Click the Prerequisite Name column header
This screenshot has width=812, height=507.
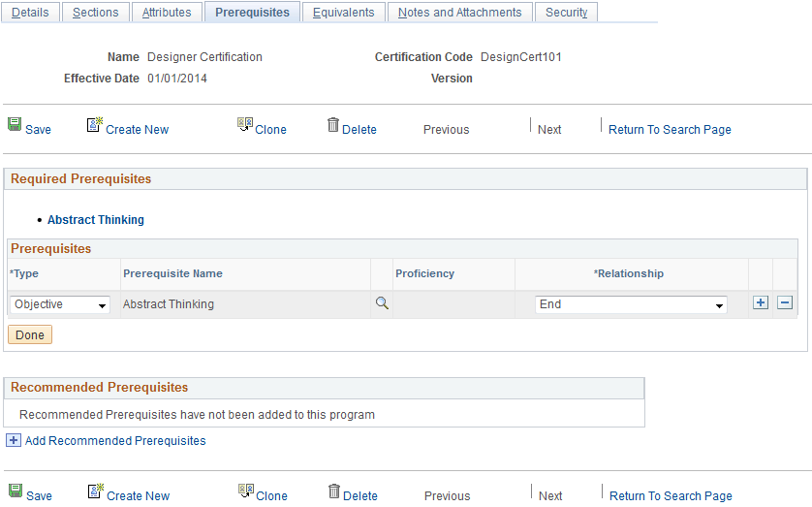click(173, 273)
